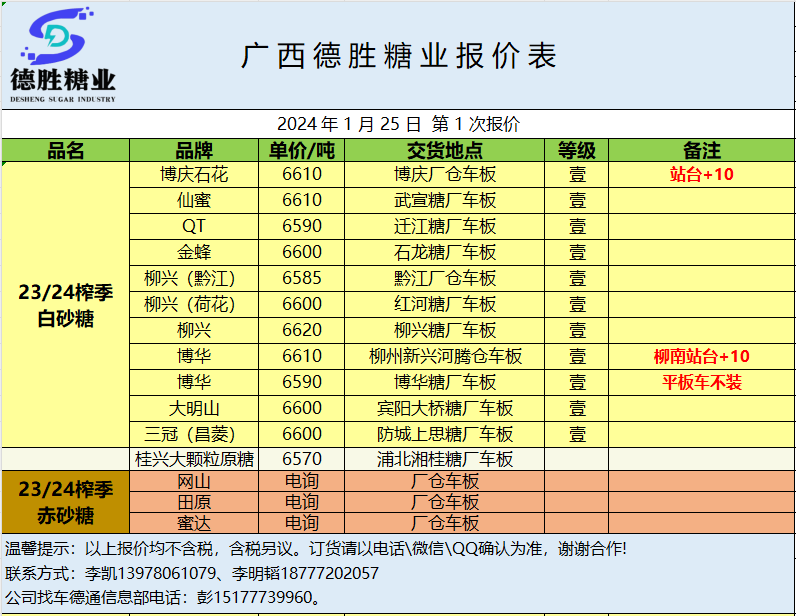Click the 交货地点 column header
Screen dimensions: 796x616
coord(444,151)
